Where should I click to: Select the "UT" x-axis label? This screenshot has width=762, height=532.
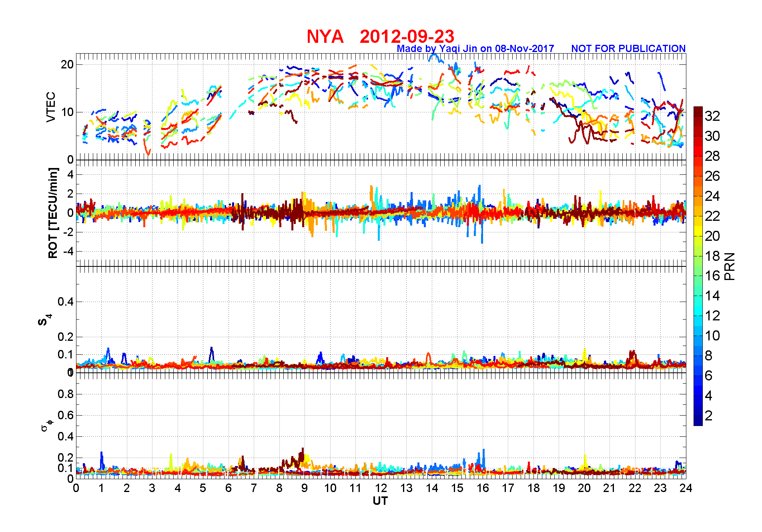pyautogui.click(x=380, y=501)
